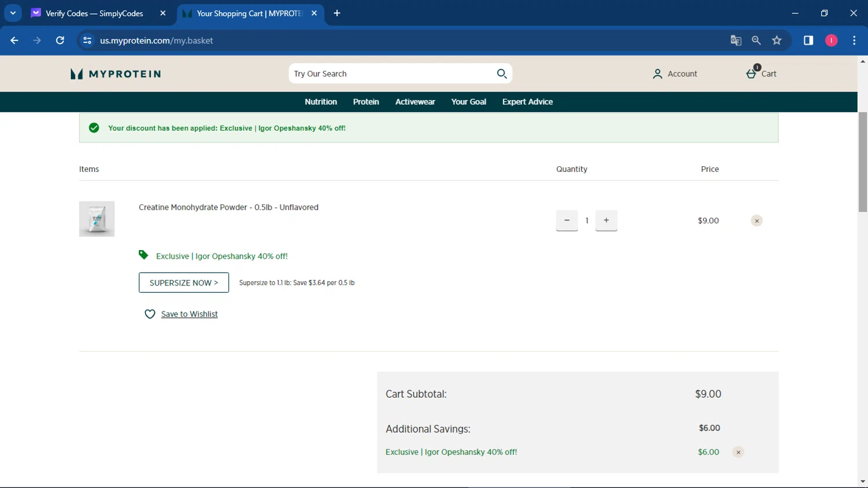Image resolution: width=868 pixels, height=488 pixels.
Task: Click the Supersize to 1.1 lb savings text
Action: coord(297,282)
